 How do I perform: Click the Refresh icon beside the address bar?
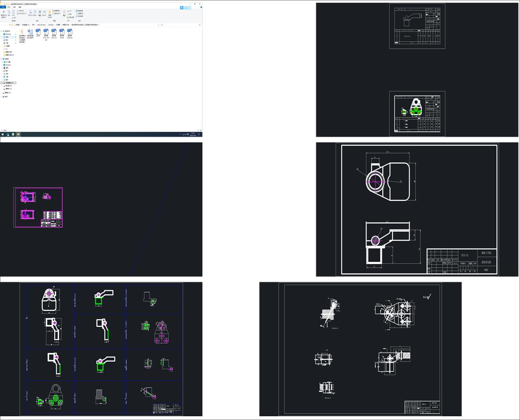tap(162, 25)
